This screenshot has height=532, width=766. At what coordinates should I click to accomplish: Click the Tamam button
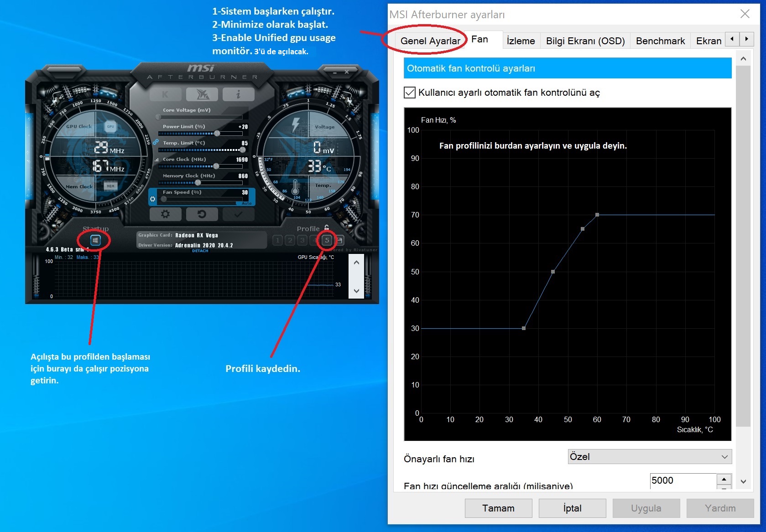498,508
